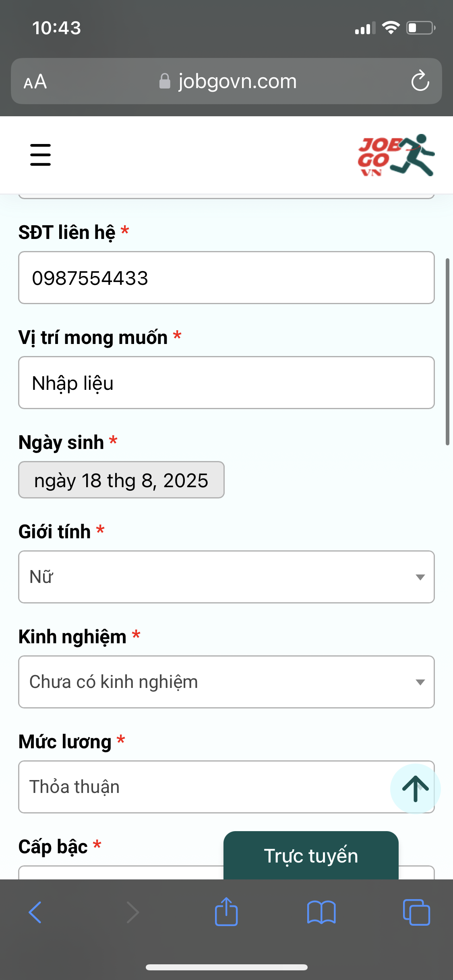Tap Safari forward arrow
Screen dimensions: 453x980
(x=132, y=912)
